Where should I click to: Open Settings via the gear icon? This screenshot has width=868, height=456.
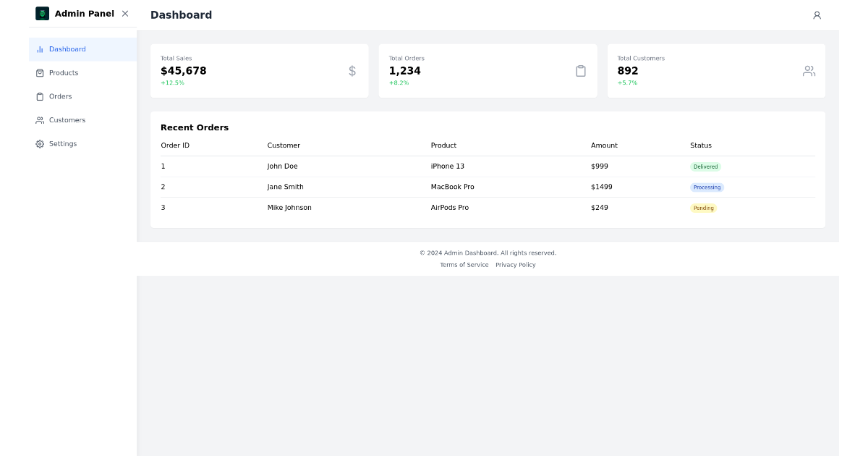tap(39, 143)
